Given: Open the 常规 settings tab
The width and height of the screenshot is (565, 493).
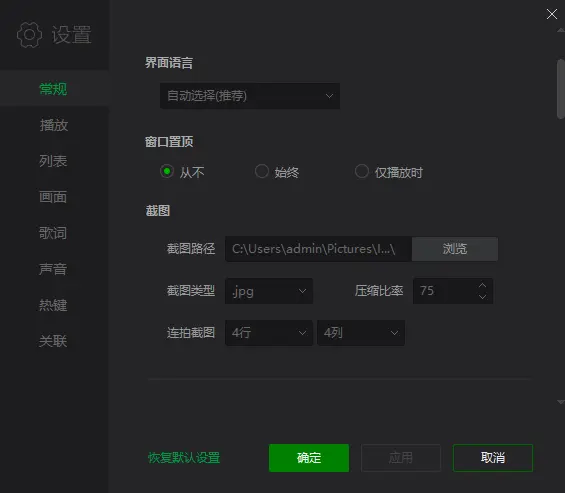Looking at the screenshot, I should (54, 89).
